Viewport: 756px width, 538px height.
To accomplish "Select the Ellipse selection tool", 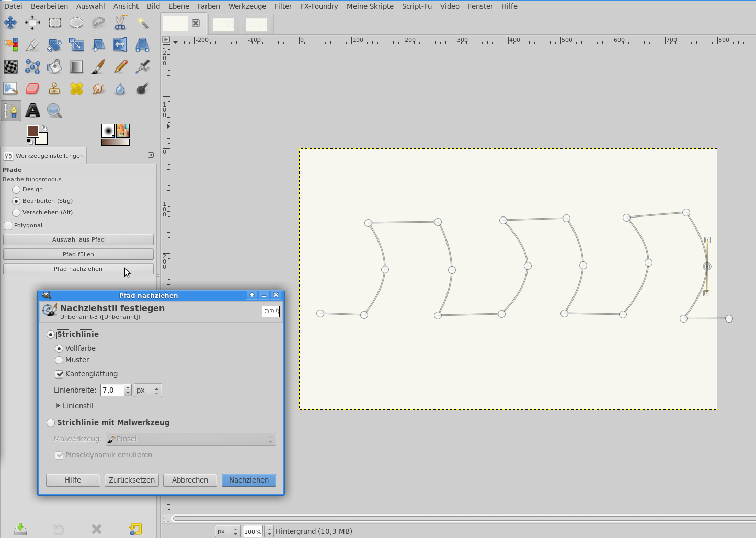I will (x=76, y=22).
